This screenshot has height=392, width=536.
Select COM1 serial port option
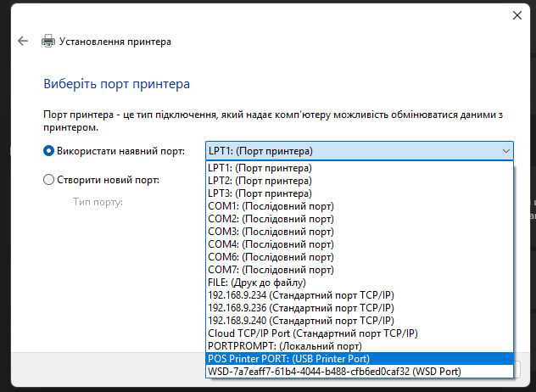(271, 206)
